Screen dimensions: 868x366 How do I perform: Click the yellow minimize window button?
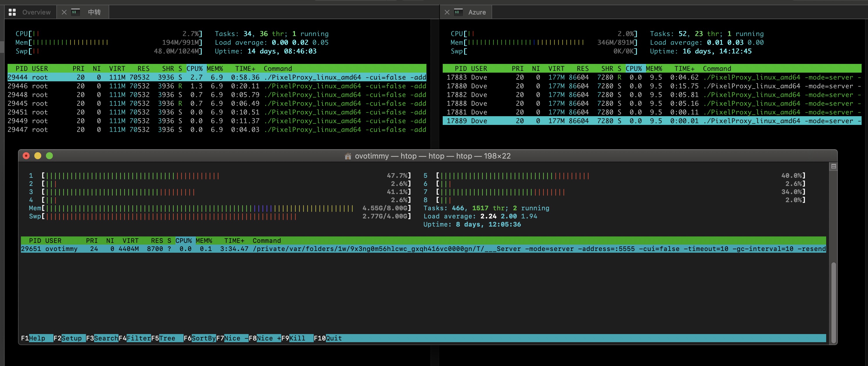(38, 156)
